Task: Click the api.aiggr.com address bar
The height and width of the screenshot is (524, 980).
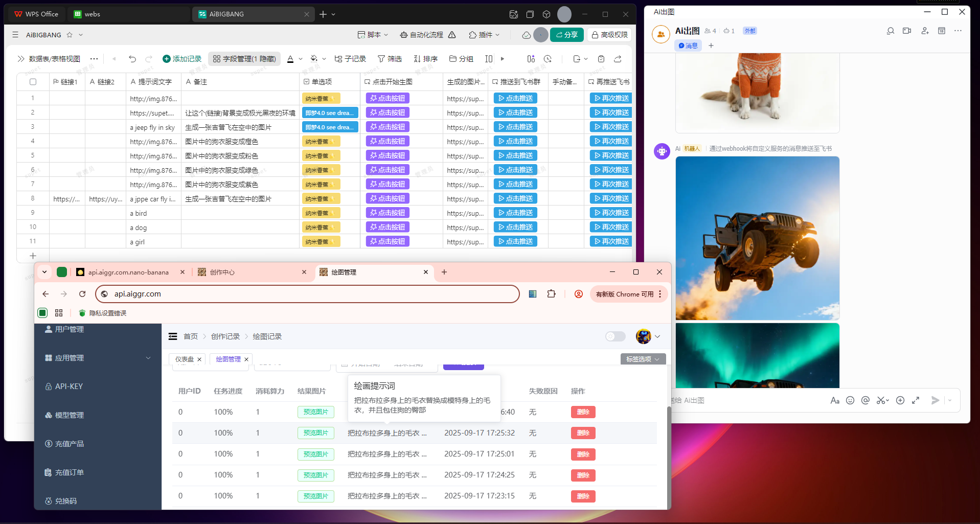Action: (x=307, y=294)
